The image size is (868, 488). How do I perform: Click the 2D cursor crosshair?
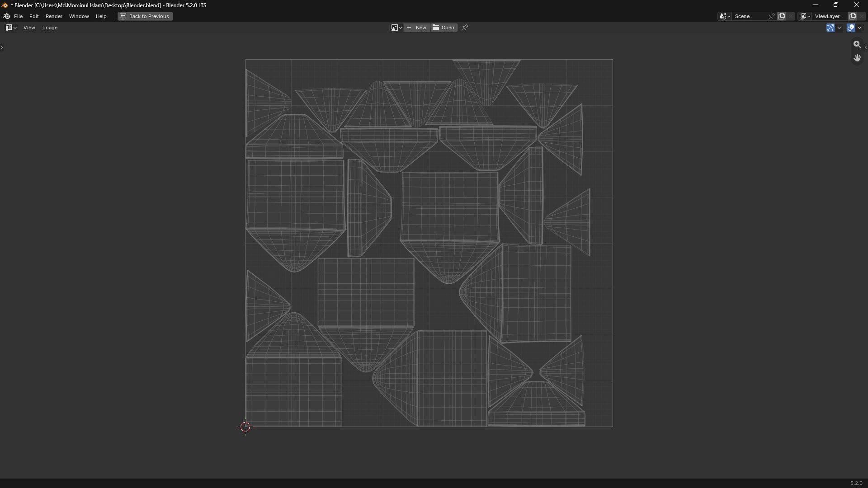pyautogui.click(x=245, y=427)
